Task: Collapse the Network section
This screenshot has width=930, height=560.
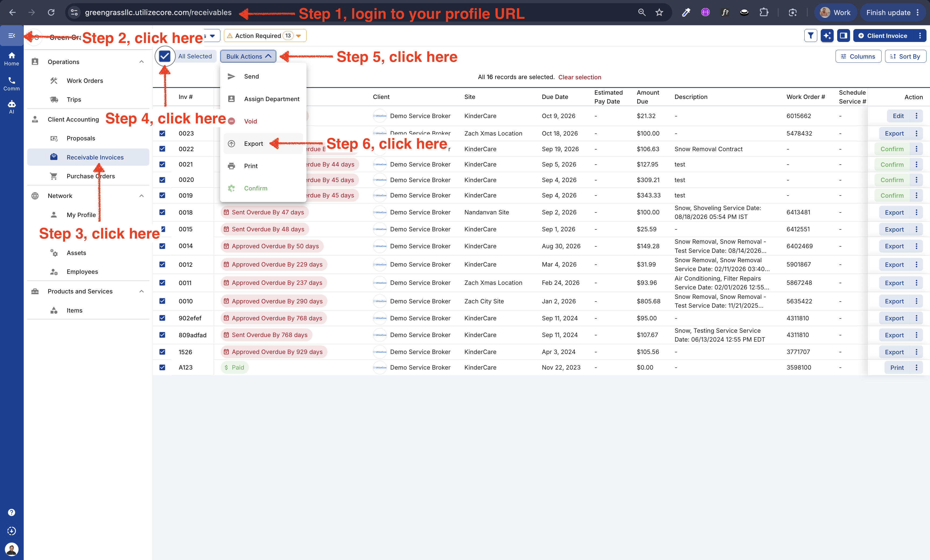Action: click(x=142, y=196)
